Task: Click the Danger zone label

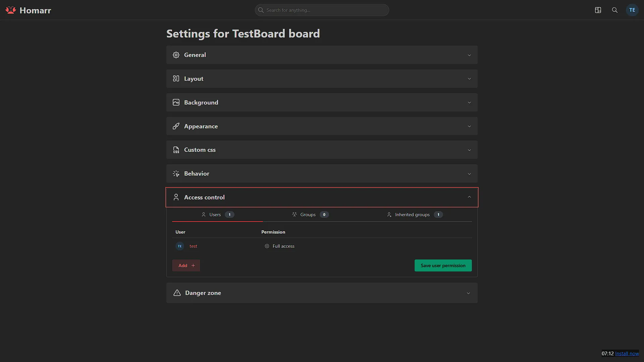Action: click(203, 293)
